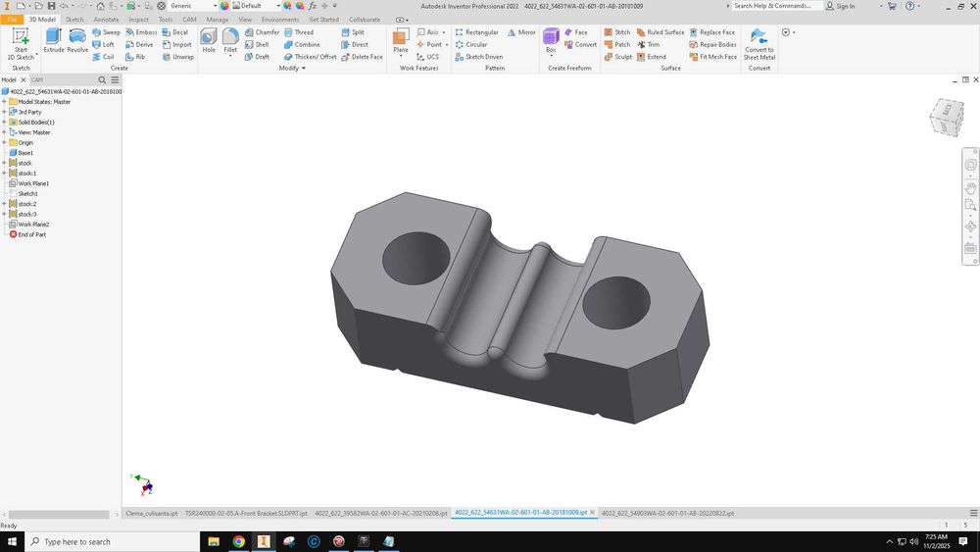The height and width of the screenshot is (552, 980).
Task: Select the Extrude tool
Action: point(54,40)
